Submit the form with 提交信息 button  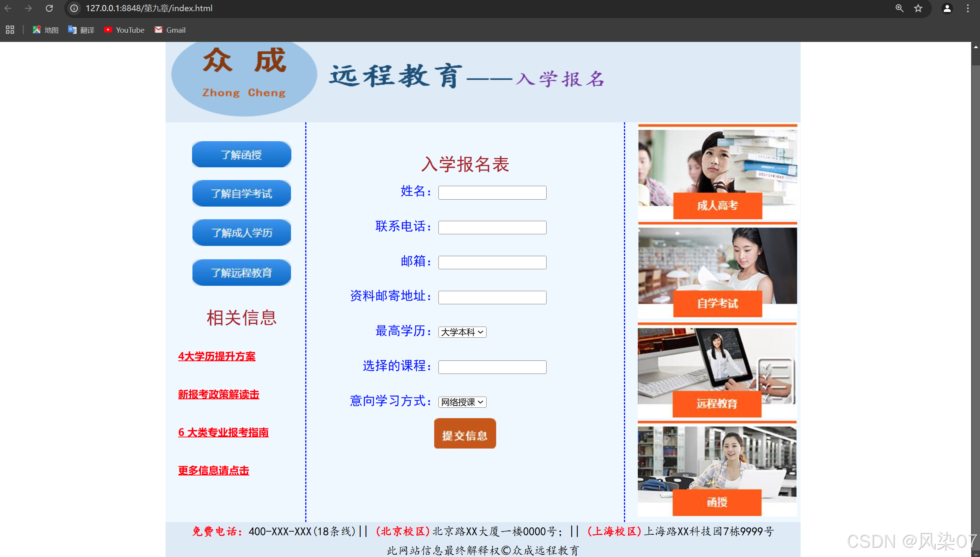(465, 434)
